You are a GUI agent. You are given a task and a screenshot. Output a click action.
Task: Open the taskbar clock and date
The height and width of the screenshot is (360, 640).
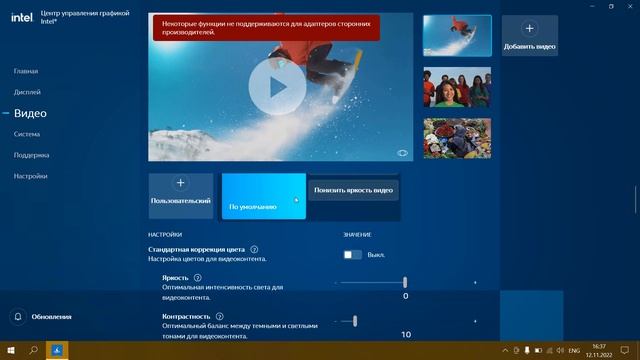coord(599,351)
